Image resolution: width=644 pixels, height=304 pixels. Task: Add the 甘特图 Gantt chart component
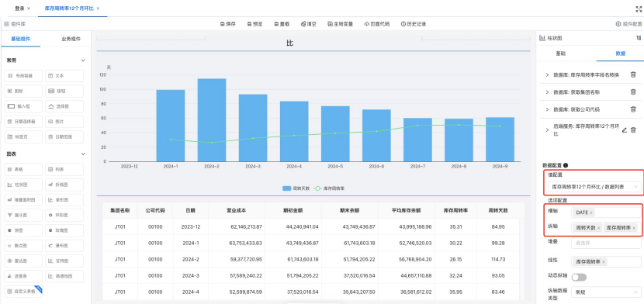64,261
